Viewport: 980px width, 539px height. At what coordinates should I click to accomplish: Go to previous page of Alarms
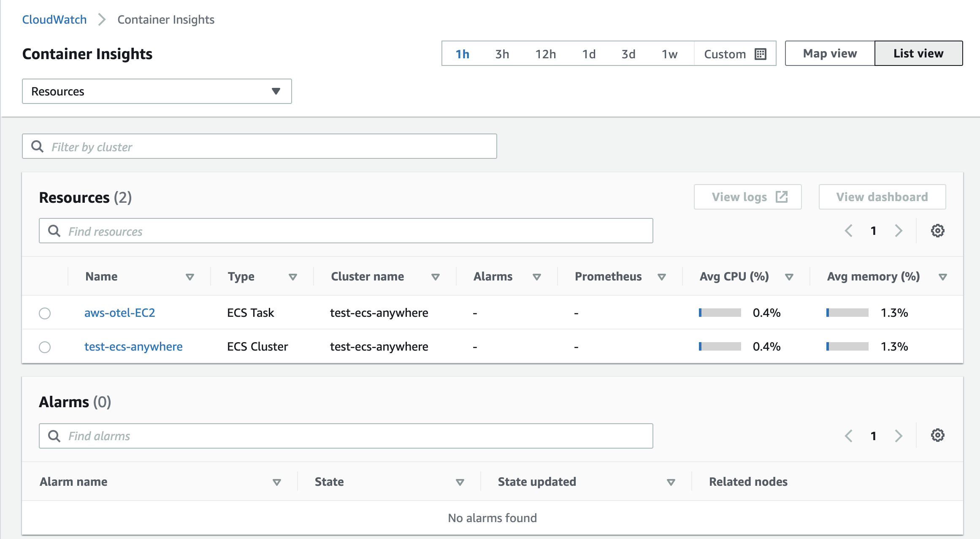click(849, 436)
